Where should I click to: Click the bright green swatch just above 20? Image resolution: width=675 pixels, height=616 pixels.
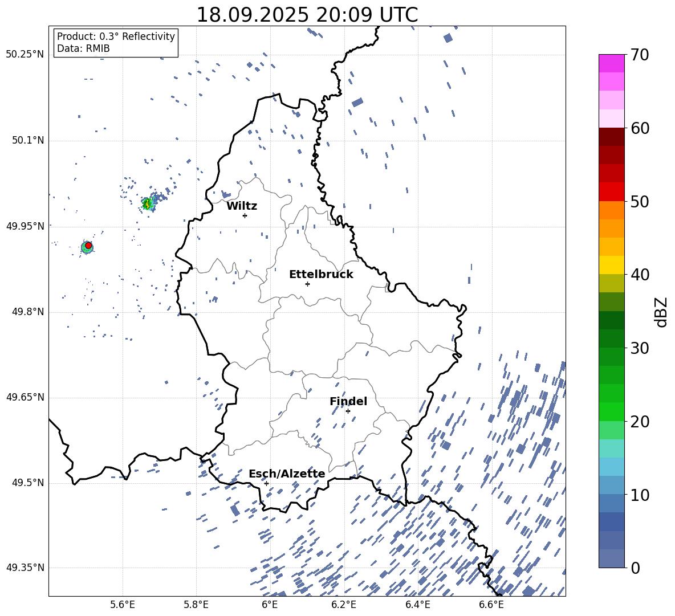tap(611, 411)
